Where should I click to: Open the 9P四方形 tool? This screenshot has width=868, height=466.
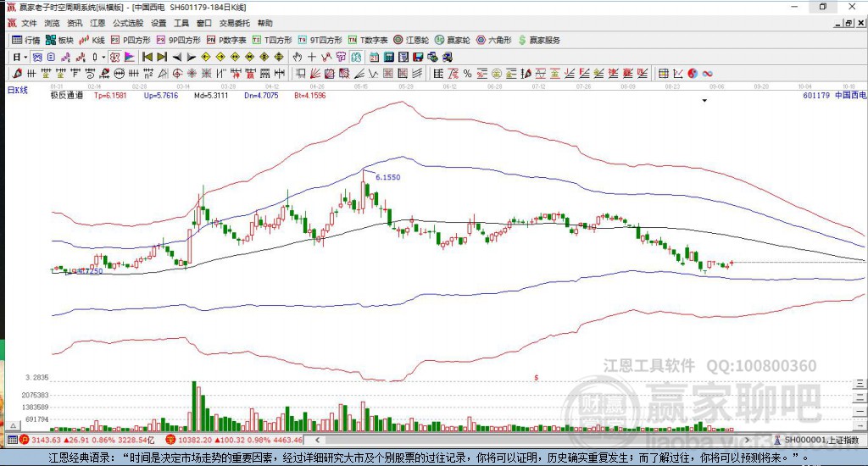click(x=178, y=40)
